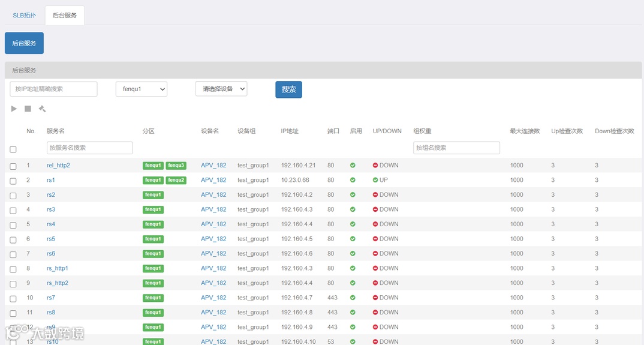The width and height of the screenshot is (644, 345).
Task: Open the rs6 service link
Action: pos(51,254)
